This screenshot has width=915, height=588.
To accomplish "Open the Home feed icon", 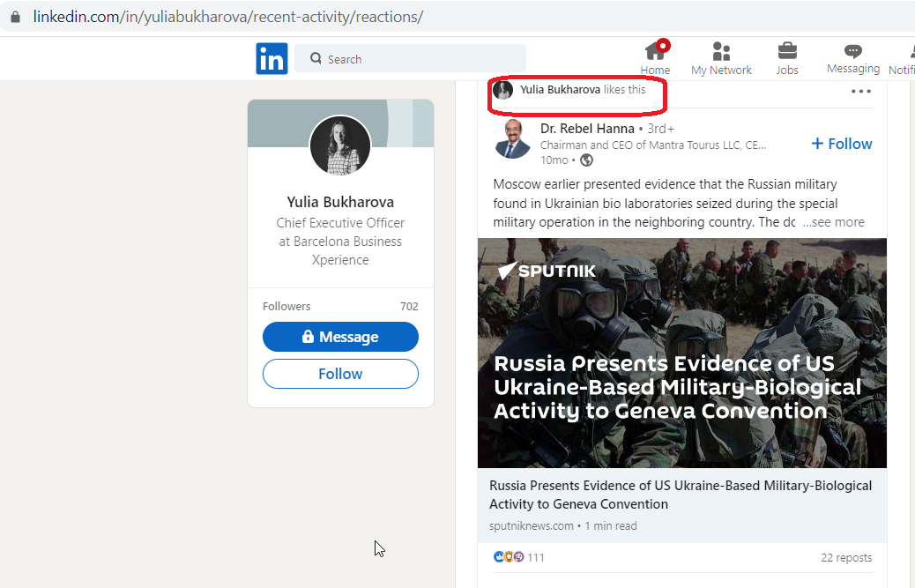I will pos(655,51).
